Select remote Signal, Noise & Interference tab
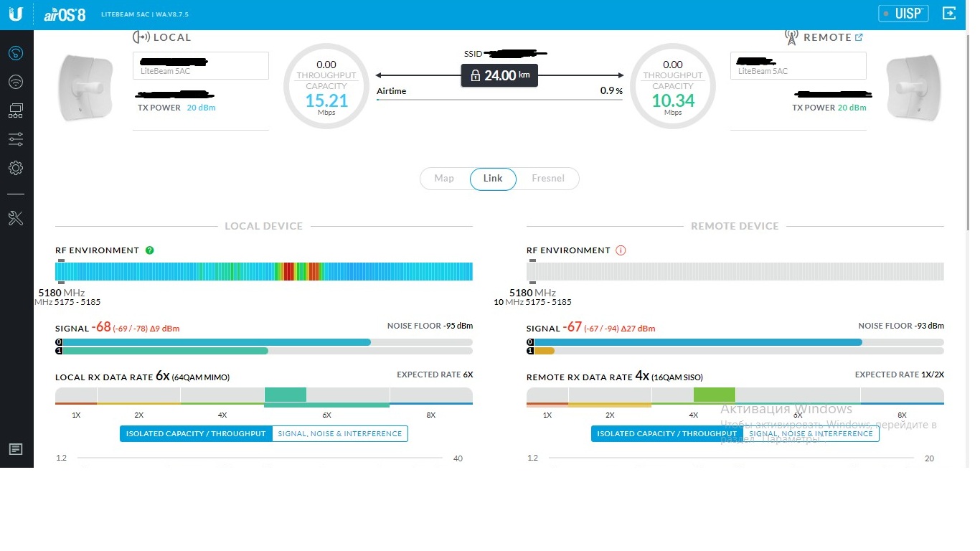 point(811,433)
